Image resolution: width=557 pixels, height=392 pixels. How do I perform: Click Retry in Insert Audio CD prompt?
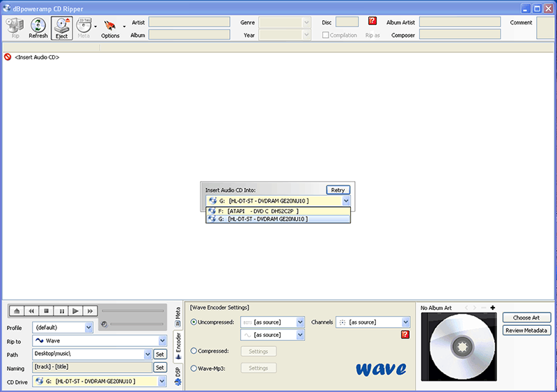(x=338, y=190)
